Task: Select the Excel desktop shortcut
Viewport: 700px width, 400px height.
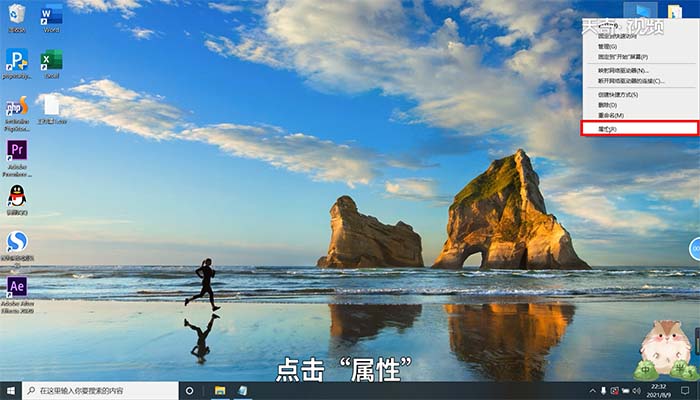Action: pos(51,63)
